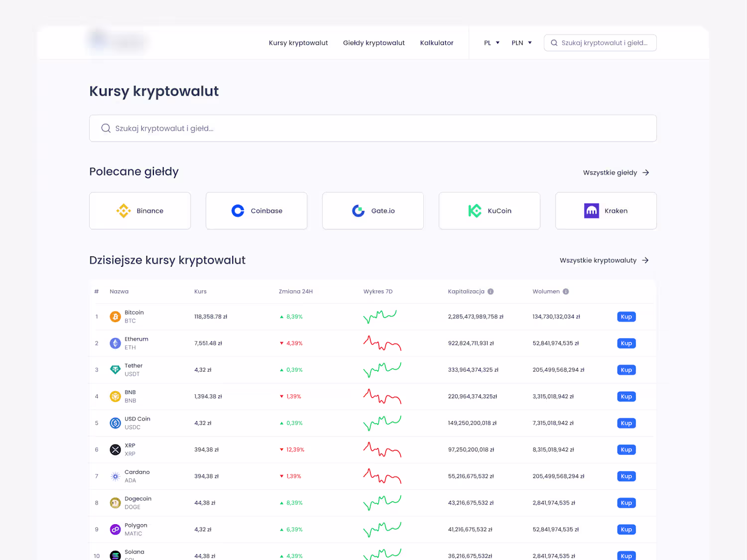Click the Bitcoin coin icon

115,317
